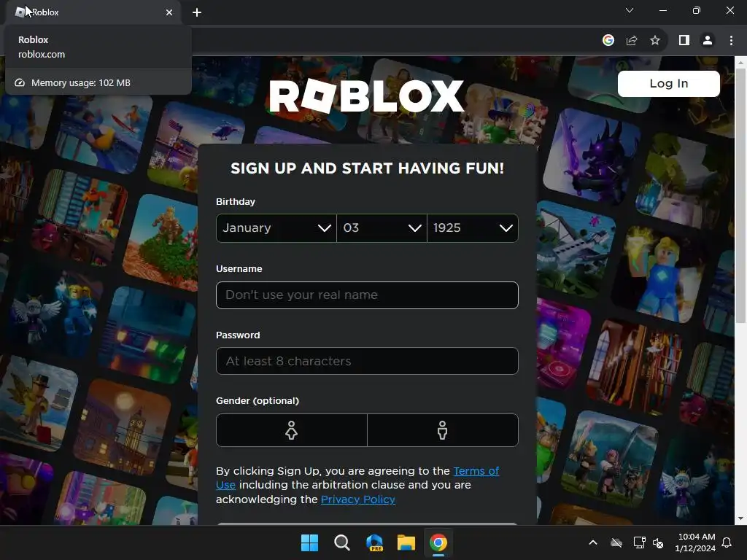Click the Chrome taskbar icon

pos(438,542)
